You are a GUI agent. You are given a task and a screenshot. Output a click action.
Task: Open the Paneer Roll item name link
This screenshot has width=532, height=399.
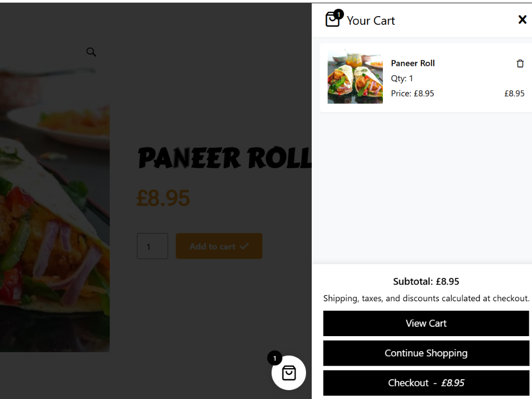pos(413,63)
